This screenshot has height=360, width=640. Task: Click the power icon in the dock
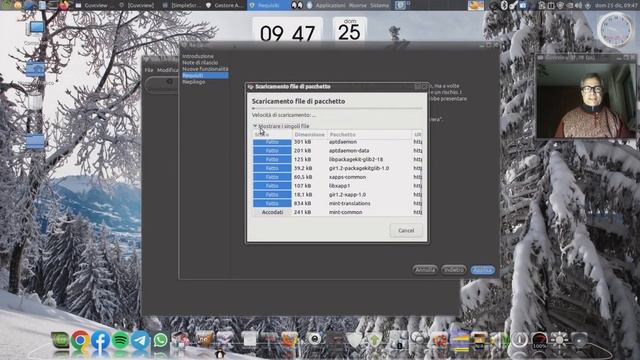tap(520, 340)
